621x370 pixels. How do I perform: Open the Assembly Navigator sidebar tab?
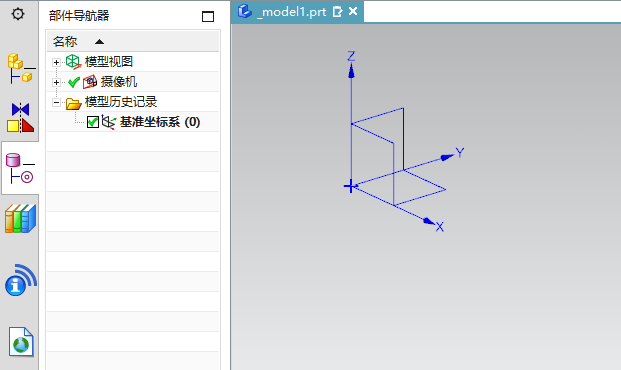[x=21, y=68]
